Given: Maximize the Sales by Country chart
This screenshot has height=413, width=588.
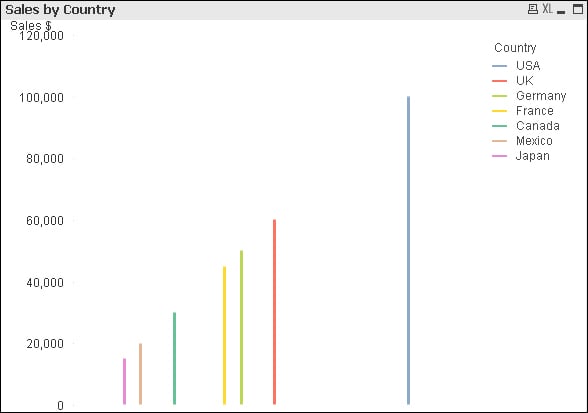Looking at the screenshot, I should click(x=578, y=9).
